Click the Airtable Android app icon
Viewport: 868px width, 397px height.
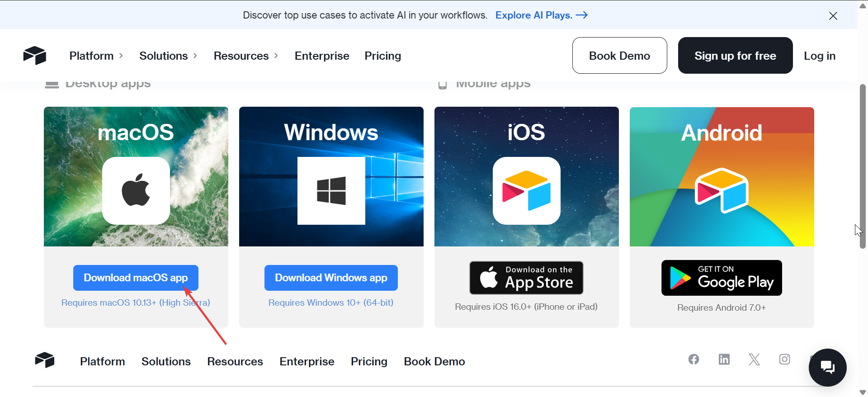pos(722,190)
